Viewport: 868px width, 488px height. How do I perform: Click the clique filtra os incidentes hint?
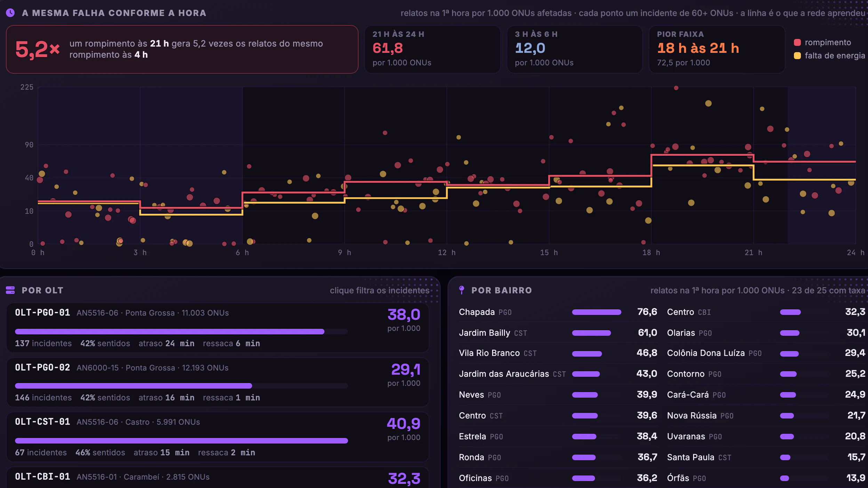(x=380, y=291)
